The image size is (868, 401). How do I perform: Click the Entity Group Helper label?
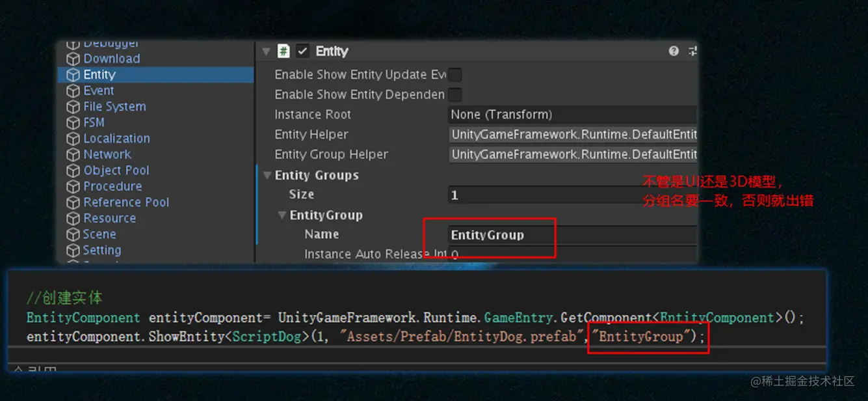click(x=332, y=154)
